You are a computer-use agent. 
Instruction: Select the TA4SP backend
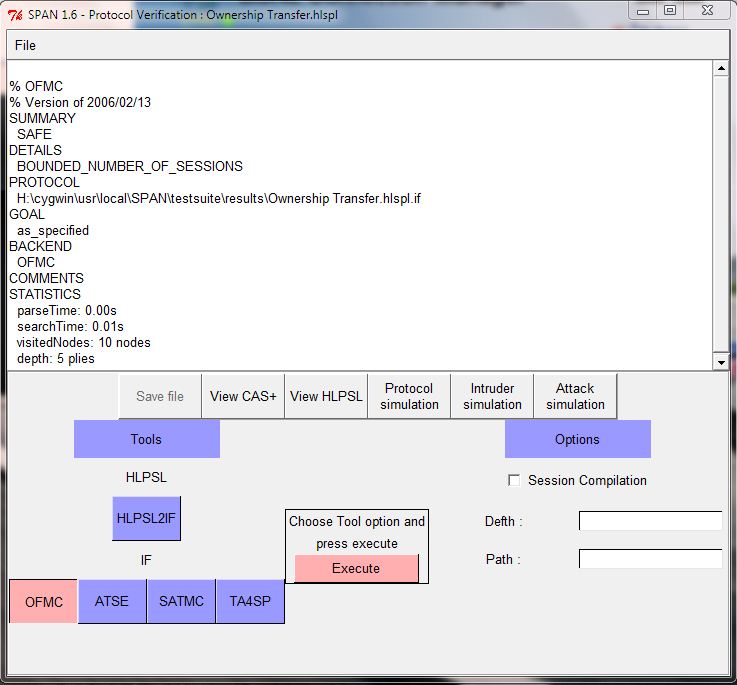250,601
